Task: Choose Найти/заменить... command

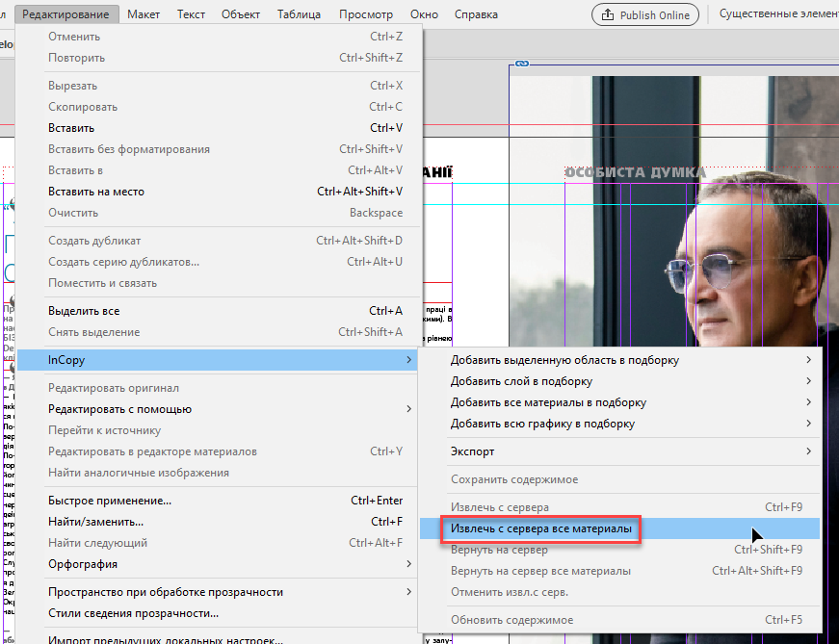Action: point(219,522)
